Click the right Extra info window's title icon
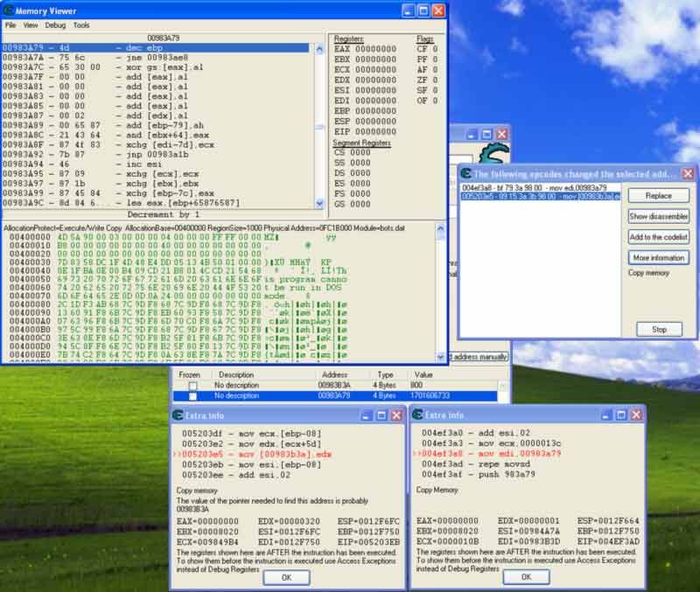Image resolution: width=700 pixels, height=592 pixels. point(417,414)
